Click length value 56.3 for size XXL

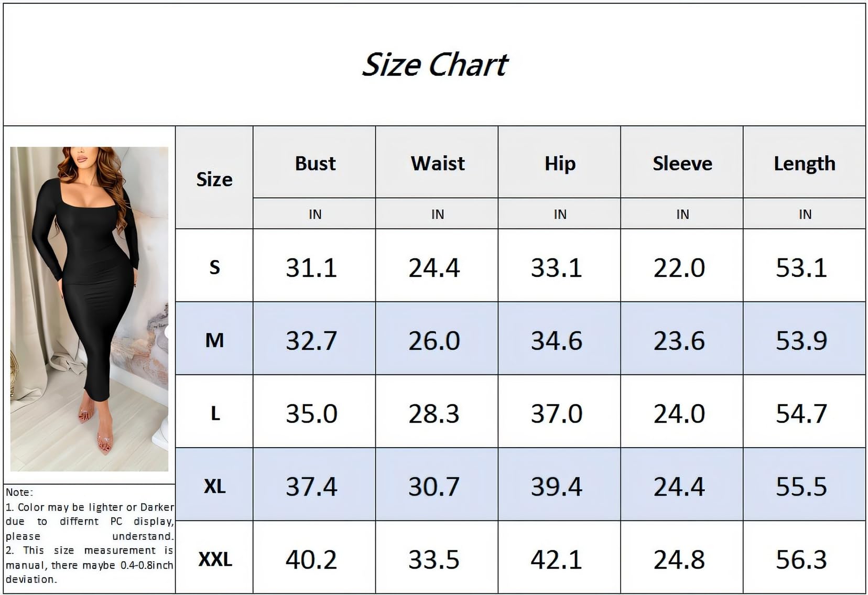point(801,559)
